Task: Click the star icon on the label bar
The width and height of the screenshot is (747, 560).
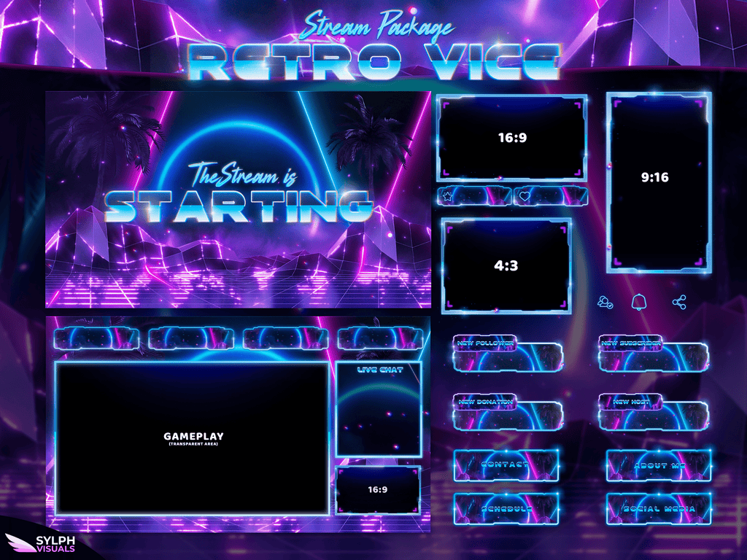Action: [x=448, y=195]
